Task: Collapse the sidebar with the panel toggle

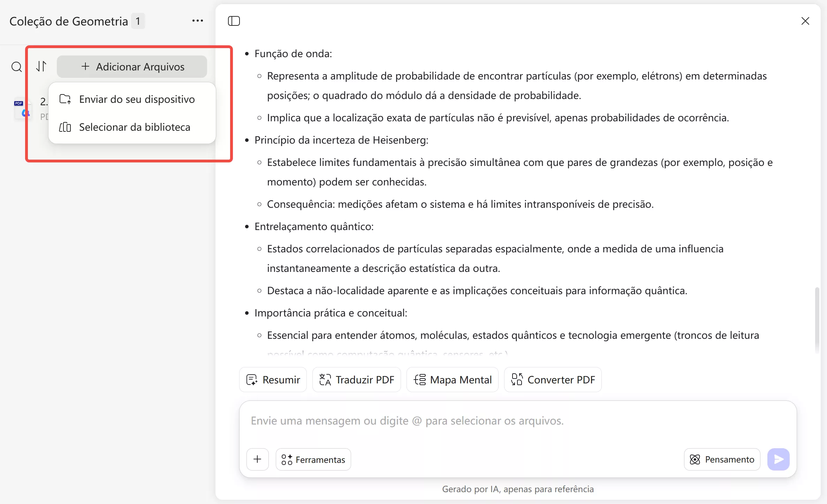Action: click(x=234, y=21)
